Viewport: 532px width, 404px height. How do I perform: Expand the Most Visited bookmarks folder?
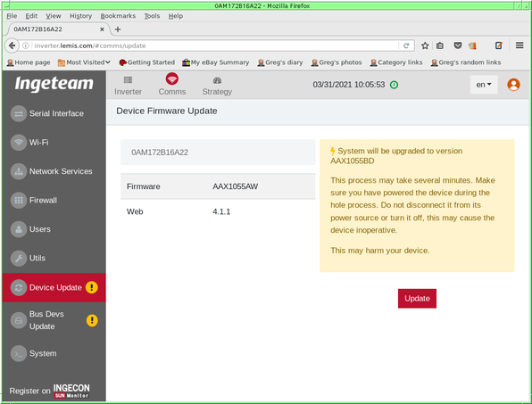[84, 62]
